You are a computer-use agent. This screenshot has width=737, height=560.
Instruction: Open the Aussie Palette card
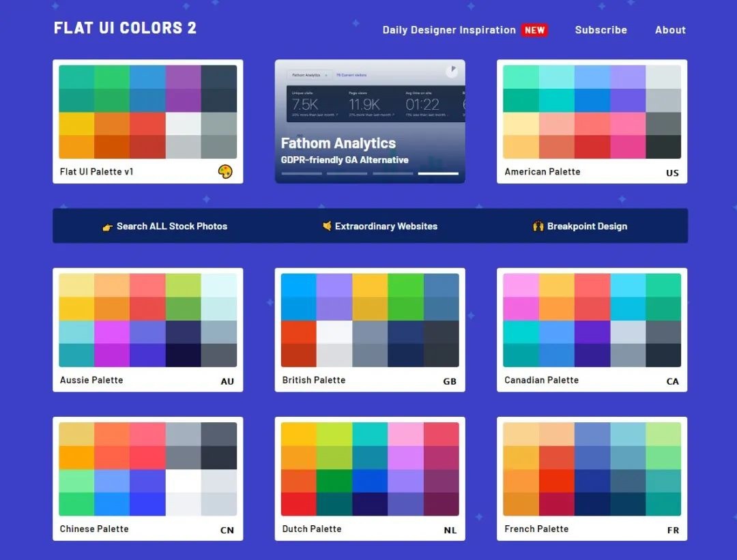coord(148,330)
